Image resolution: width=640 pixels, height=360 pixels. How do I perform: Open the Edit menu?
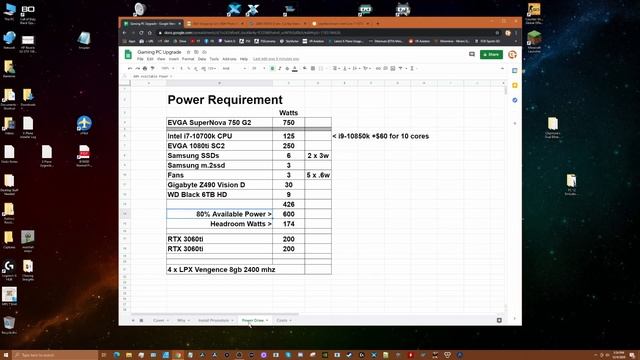tap(150, 59)
